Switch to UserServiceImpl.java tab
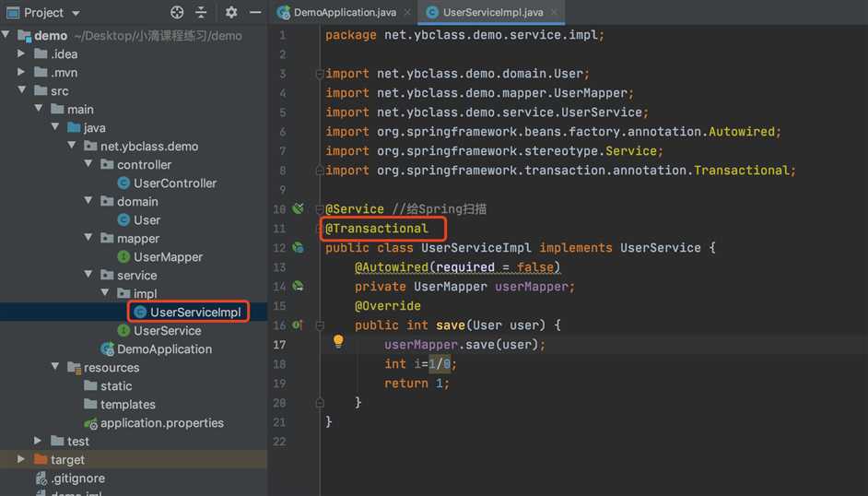 pos(493,12)
